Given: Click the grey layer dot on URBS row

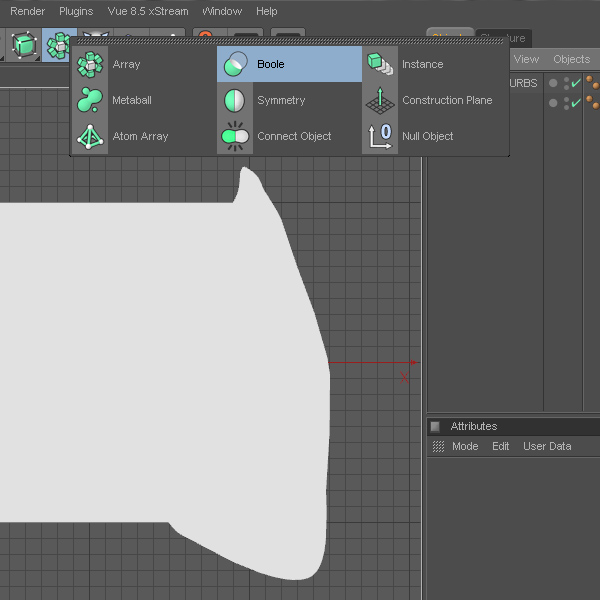Looking at the screenshot, I should coord(553,83).
